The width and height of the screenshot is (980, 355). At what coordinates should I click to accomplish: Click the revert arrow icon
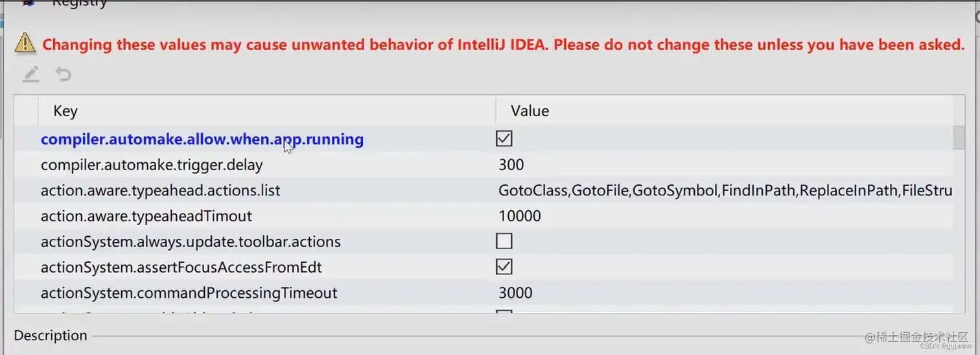coord(63,74)
